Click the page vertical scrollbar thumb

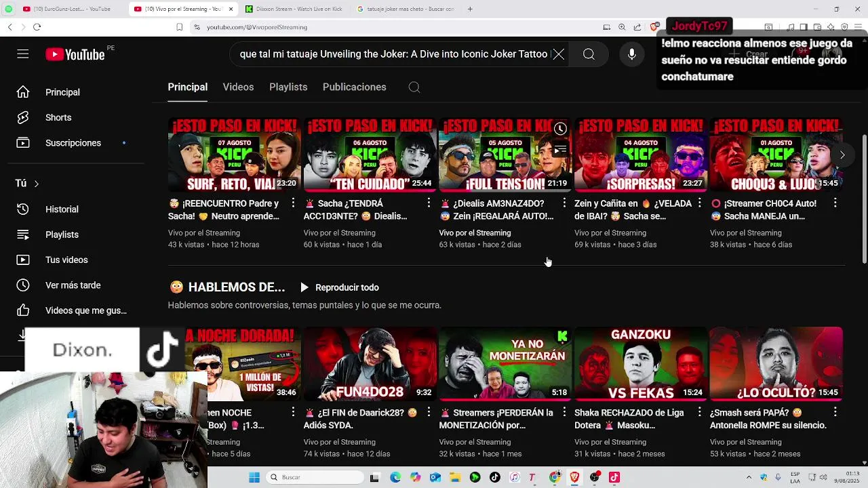tap(864, 198)
